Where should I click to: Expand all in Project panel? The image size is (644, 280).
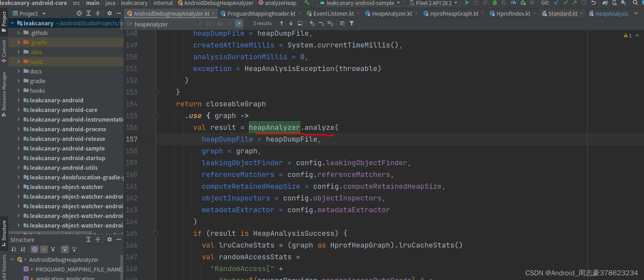point(89,14)
